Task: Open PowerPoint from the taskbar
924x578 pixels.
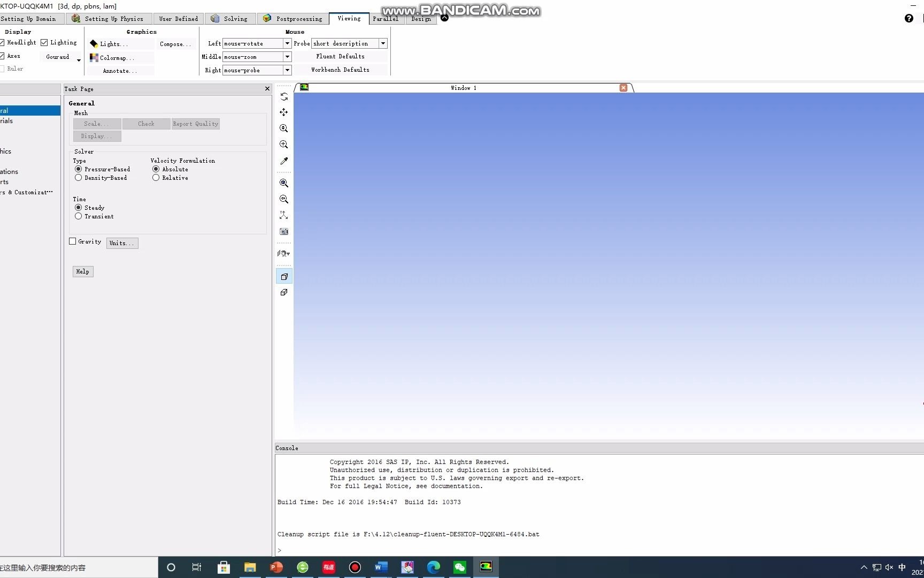Action: click(276, 567)
